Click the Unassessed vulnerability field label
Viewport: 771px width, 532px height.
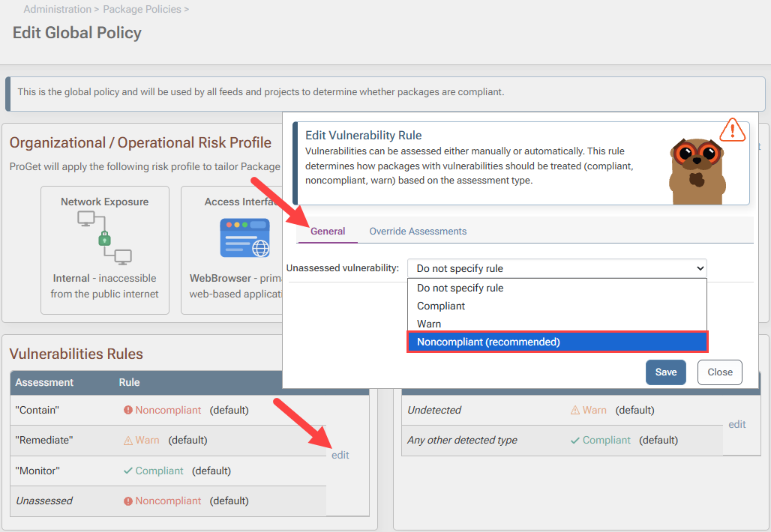(x=343, y=268)
